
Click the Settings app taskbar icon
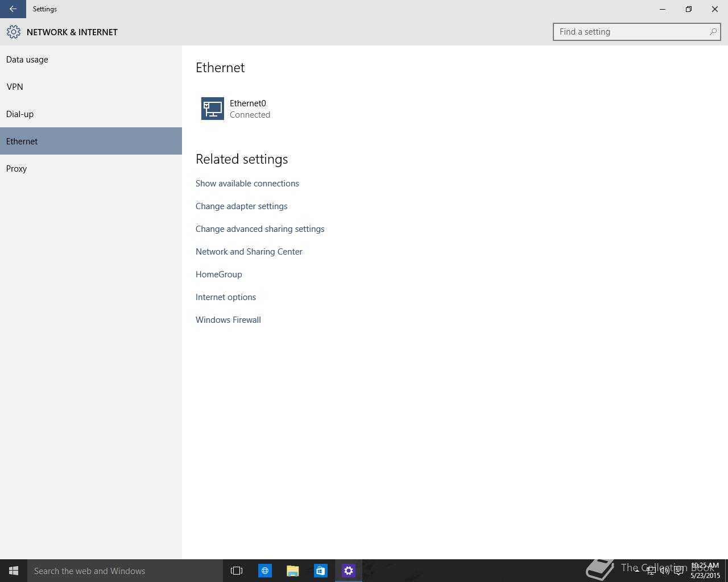click(349, 571)
